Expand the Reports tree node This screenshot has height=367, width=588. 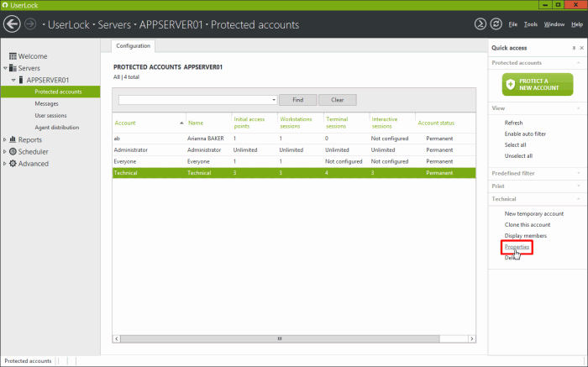point(5,139)
